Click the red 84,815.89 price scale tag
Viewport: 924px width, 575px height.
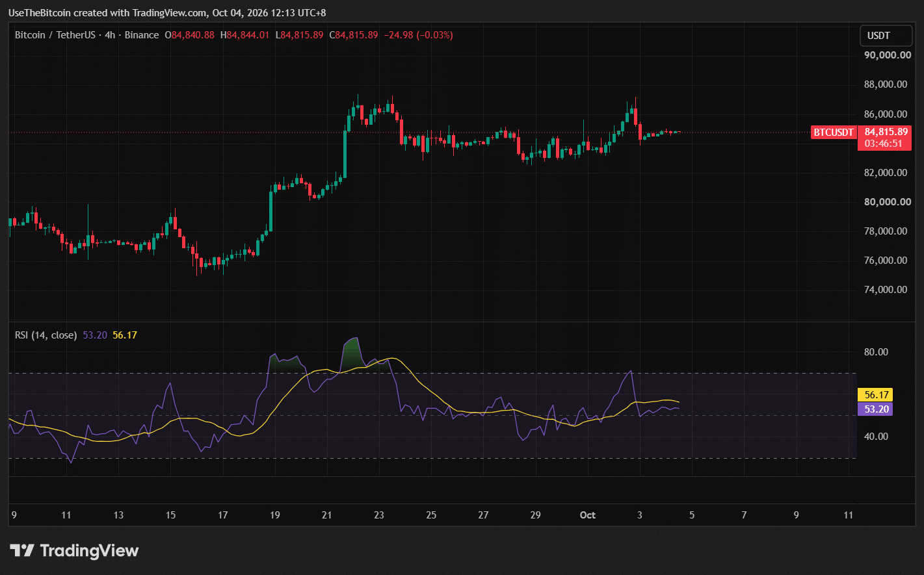pyautogui.click(x=885, y=132)
